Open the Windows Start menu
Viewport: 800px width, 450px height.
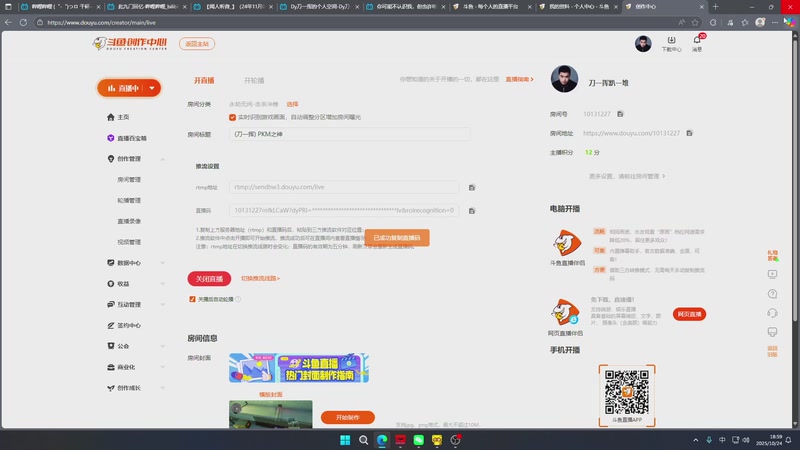pyautogui.click(x=345, y=440)
